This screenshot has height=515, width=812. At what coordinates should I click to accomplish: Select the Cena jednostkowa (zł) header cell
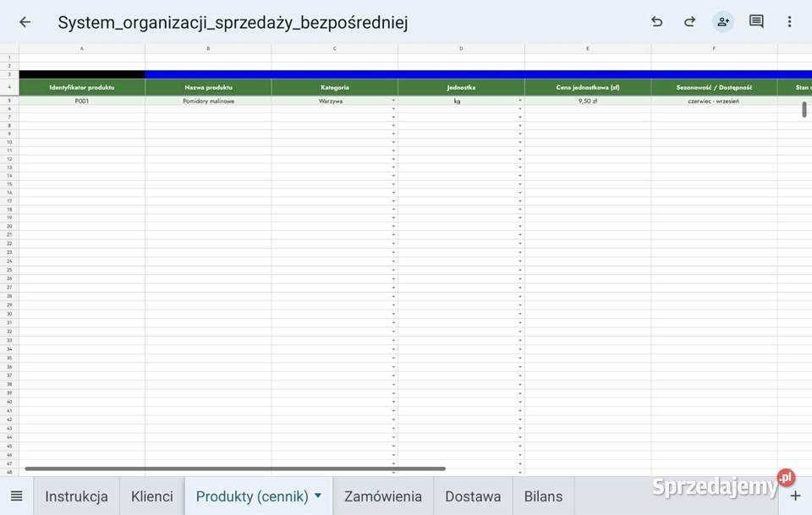click(x=588, y=87)
